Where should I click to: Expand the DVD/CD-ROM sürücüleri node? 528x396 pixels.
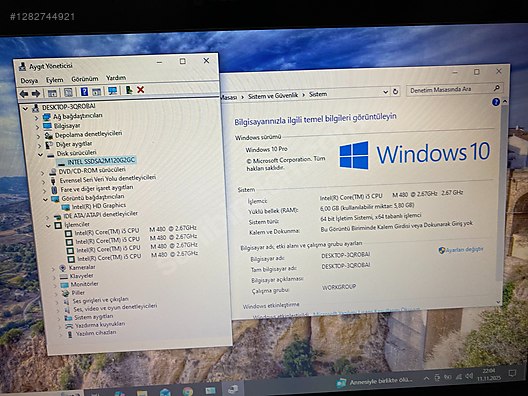(x=42, y=173)
